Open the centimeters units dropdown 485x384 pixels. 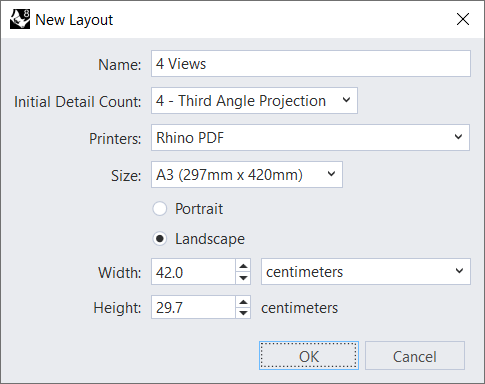[x=366, y=272]
